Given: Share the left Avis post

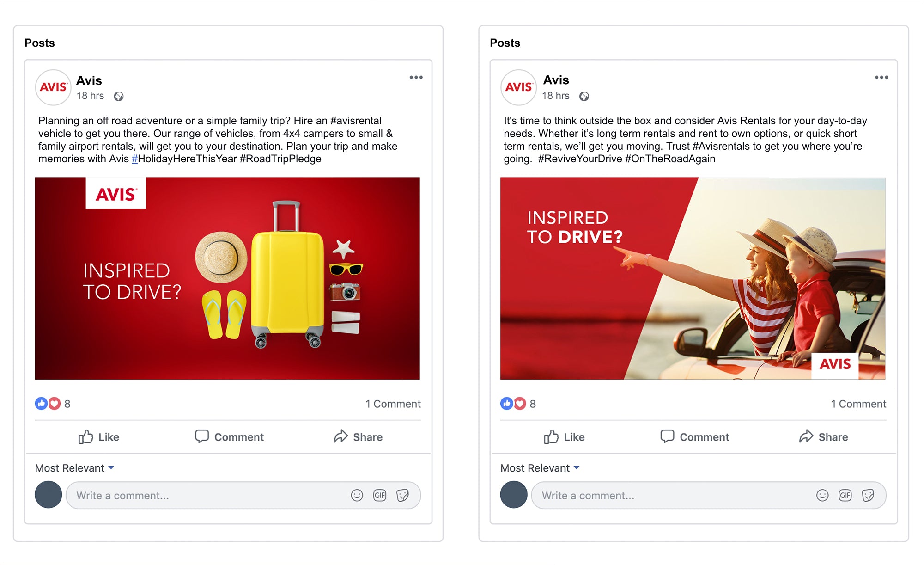Looking at the screenshot, I should point(358,437).
